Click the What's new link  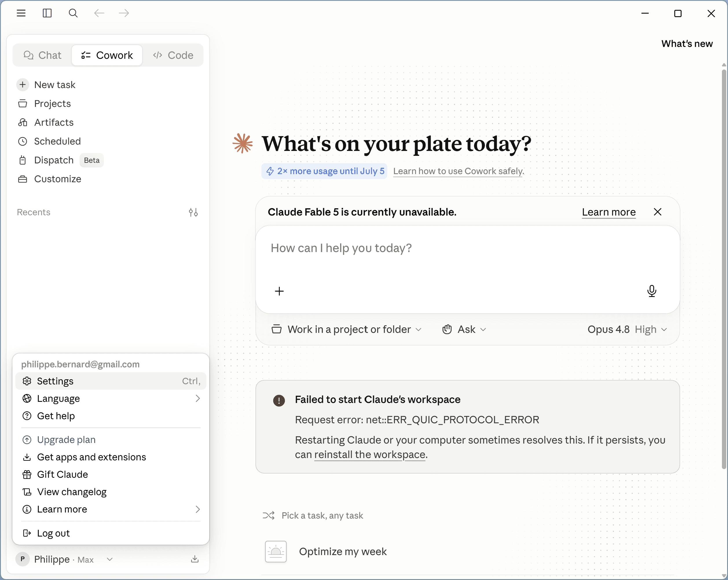pos(687,43)
